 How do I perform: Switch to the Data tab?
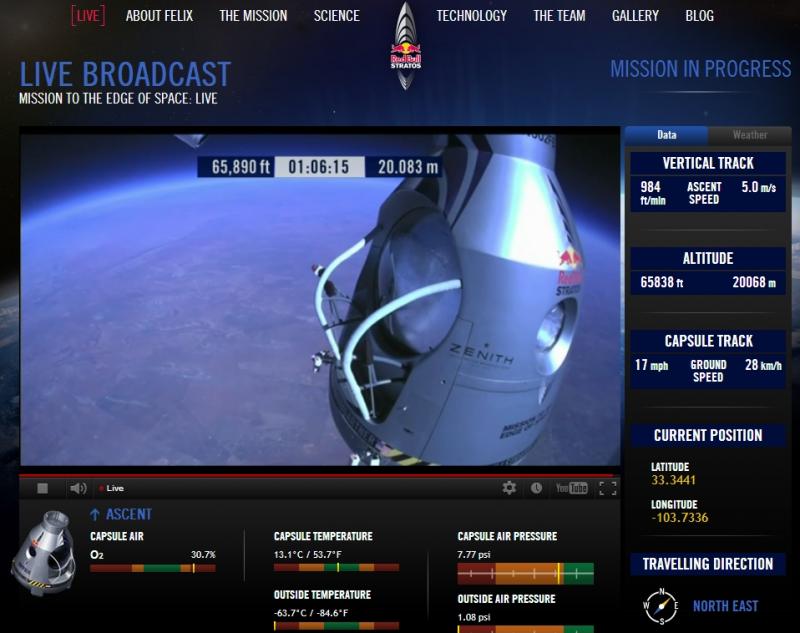pyautogui.click(x=666, y=135)
